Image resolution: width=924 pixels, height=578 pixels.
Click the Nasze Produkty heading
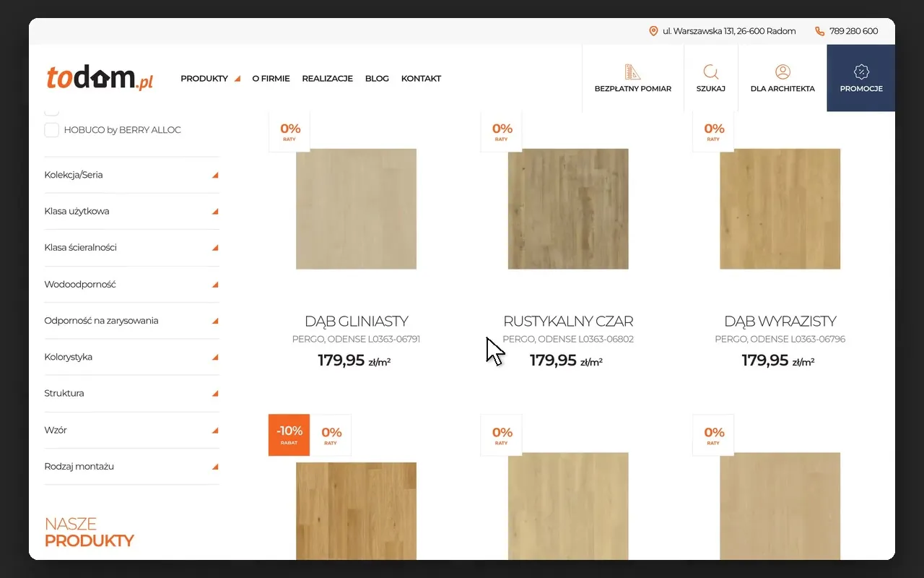pos(90,532)
